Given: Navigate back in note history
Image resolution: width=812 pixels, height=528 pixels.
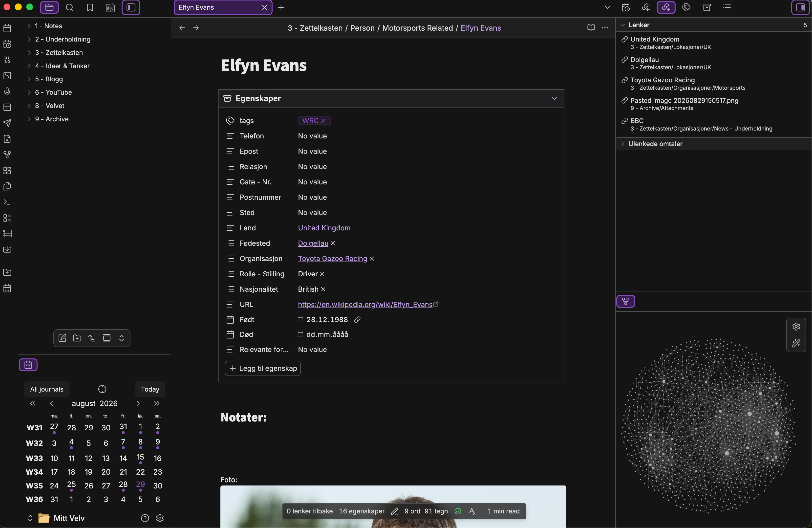Looking at the screenshot, I should click(x=182, y=28).
